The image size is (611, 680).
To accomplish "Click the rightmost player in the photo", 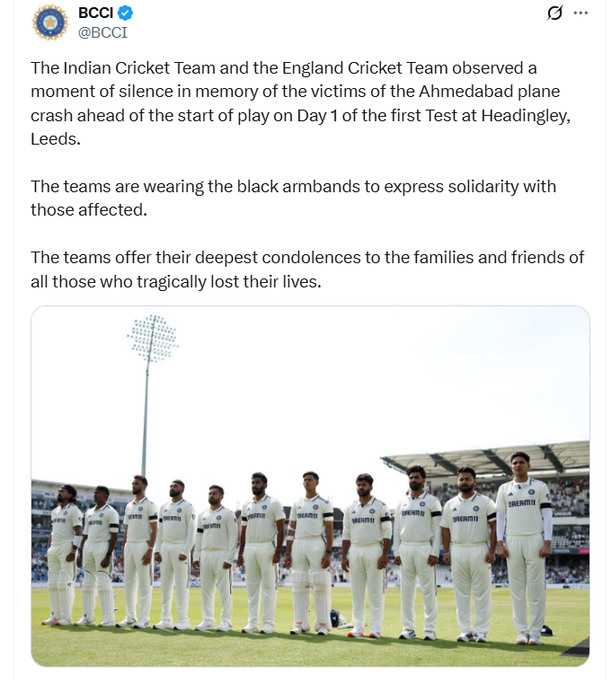I will [x=524, y=545].
